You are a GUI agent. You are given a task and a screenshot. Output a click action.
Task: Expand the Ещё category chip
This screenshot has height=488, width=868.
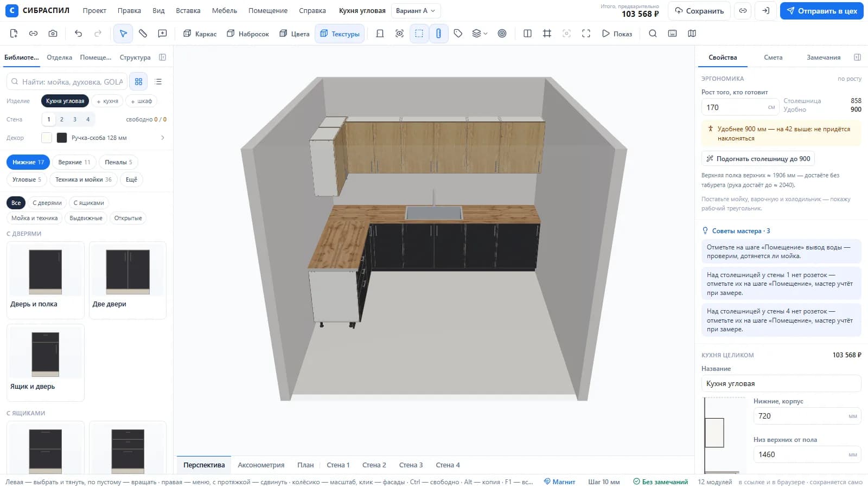click(x=131, y=179)
